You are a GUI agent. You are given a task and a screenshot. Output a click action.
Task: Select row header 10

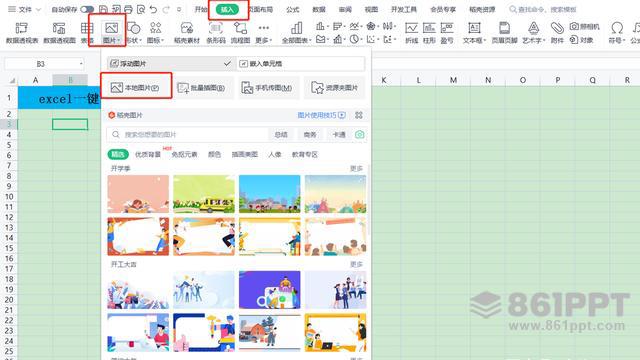click(x=9, y=196)
